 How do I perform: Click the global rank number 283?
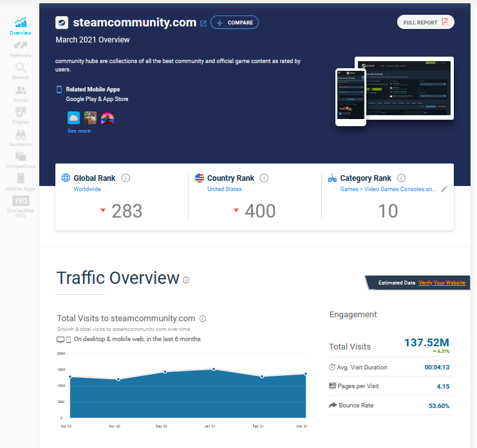127,210
